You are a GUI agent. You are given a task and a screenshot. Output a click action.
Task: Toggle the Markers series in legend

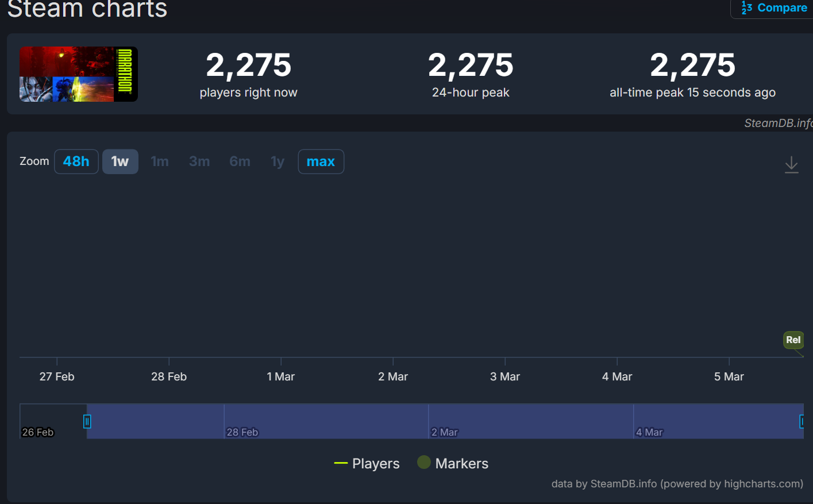[x=453, y=463]
